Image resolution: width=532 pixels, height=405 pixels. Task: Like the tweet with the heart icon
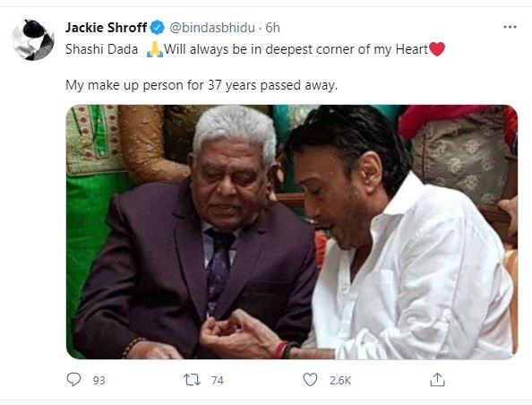click(310, 380)
